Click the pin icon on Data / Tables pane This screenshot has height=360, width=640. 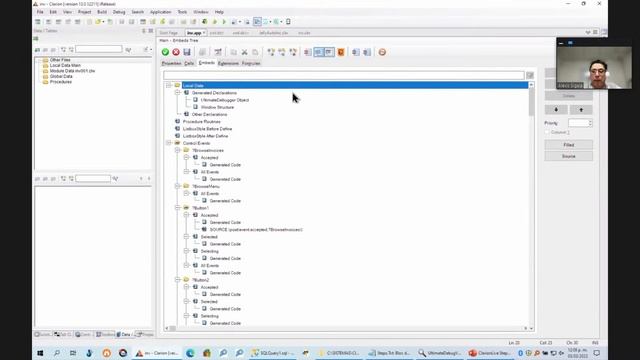tap(144, 31)
